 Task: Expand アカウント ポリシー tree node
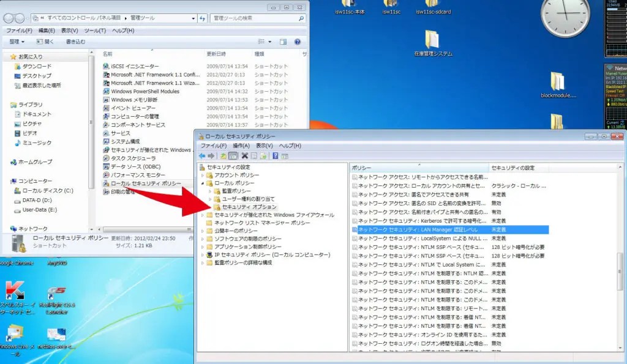[203, 176]
